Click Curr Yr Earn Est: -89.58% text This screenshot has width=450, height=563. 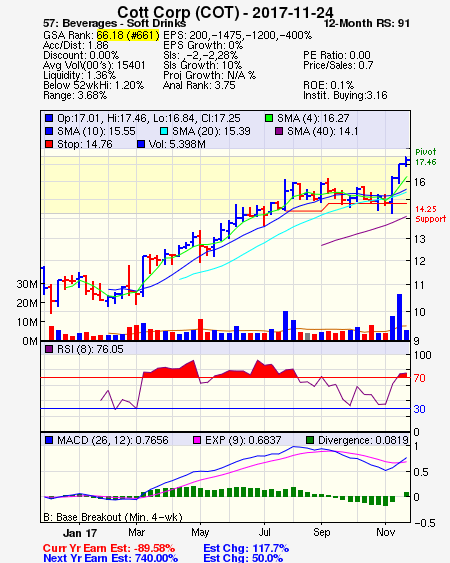(109, 548)
